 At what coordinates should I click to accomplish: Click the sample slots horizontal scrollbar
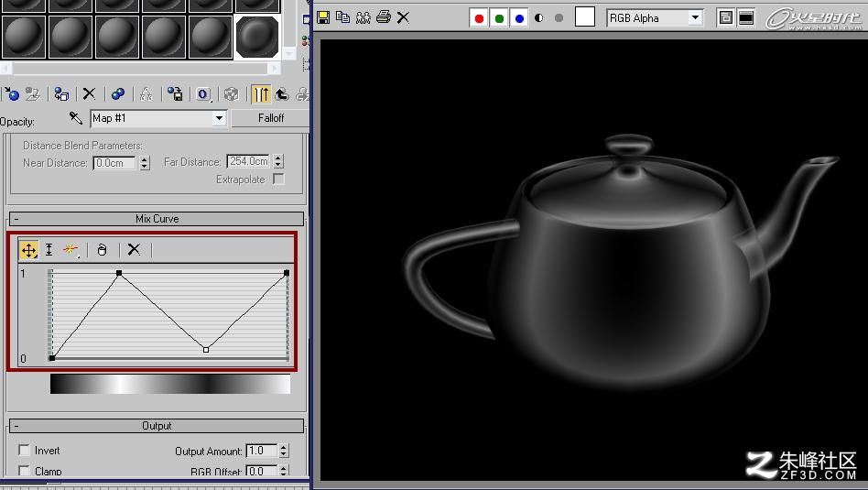[x=140, y=68]
